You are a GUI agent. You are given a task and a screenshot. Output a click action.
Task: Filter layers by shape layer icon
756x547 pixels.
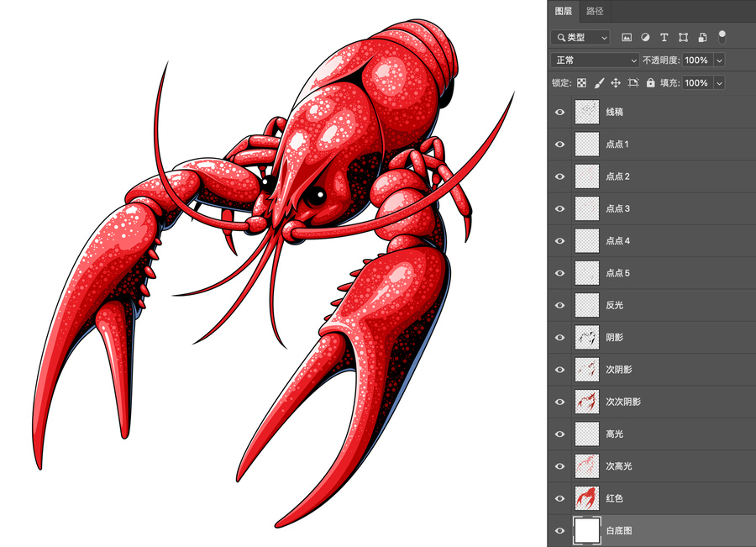pos(683,37)
